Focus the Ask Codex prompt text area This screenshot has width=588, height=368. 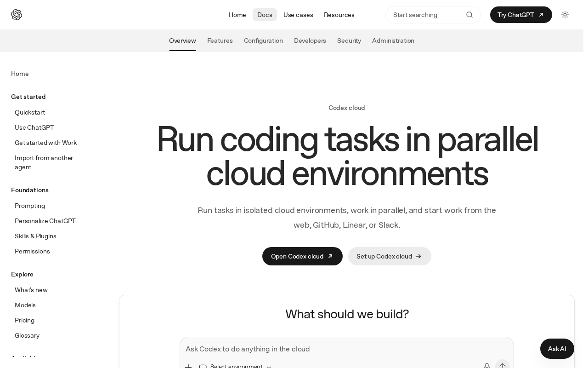347,349
